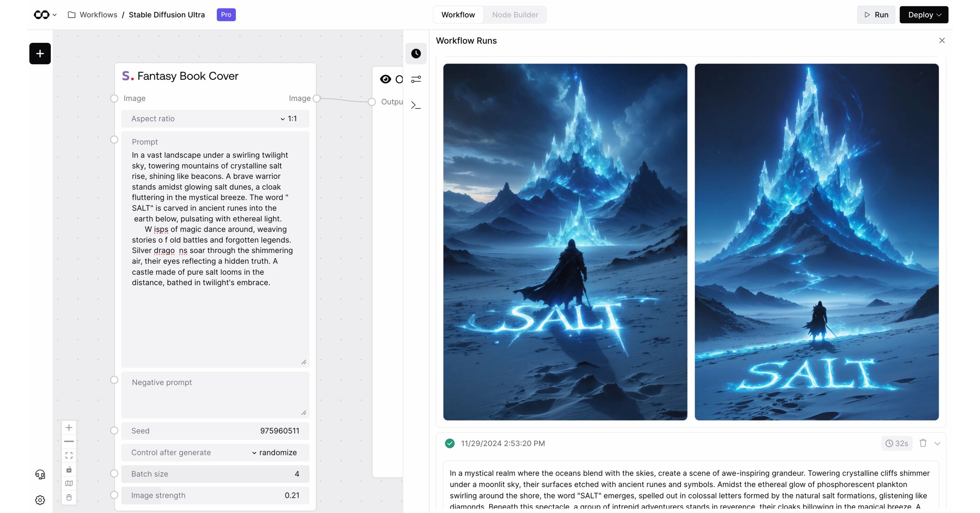
Task: Click the add node plus button
Action: click(40, 53)
